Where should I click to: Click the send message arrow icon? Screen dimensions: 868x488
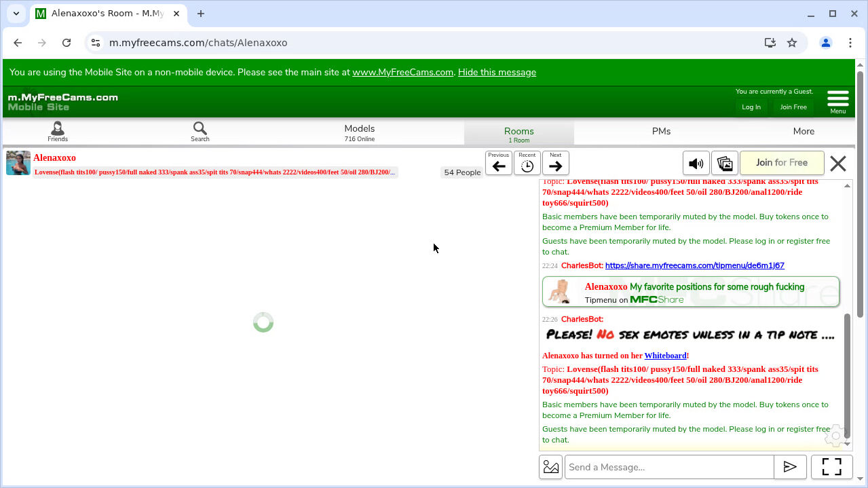(790, 467)
